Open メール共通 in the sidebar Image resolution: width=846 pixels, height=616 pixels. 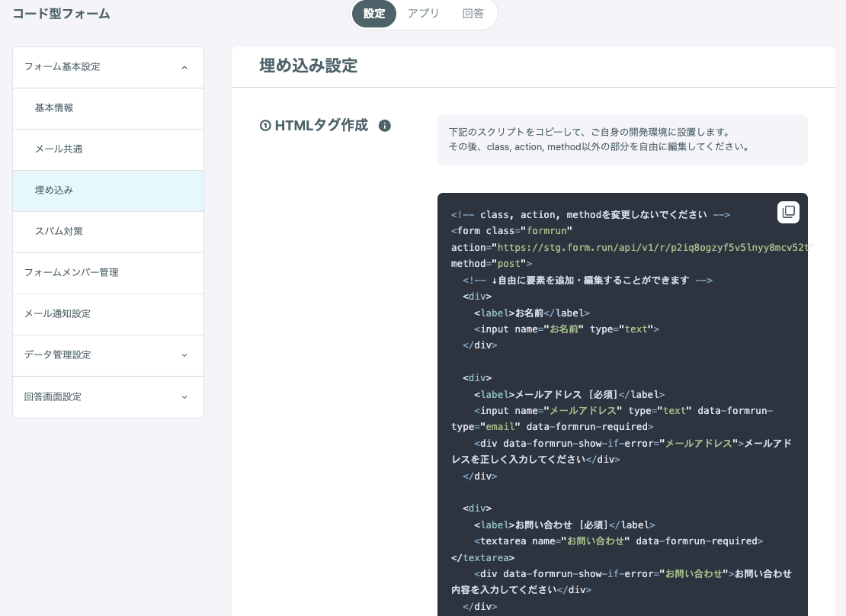point(108,149)
